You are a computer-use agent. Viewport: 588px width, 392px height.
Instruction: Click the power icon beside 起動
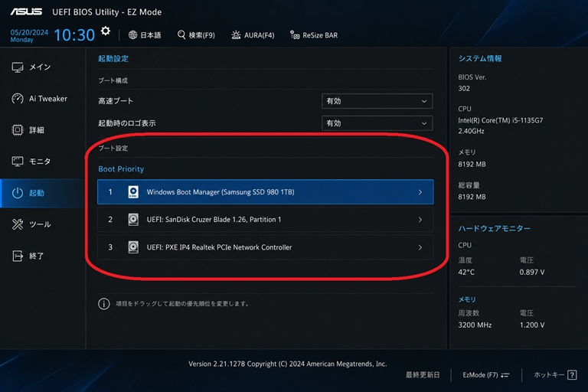[x=18, y=193]
